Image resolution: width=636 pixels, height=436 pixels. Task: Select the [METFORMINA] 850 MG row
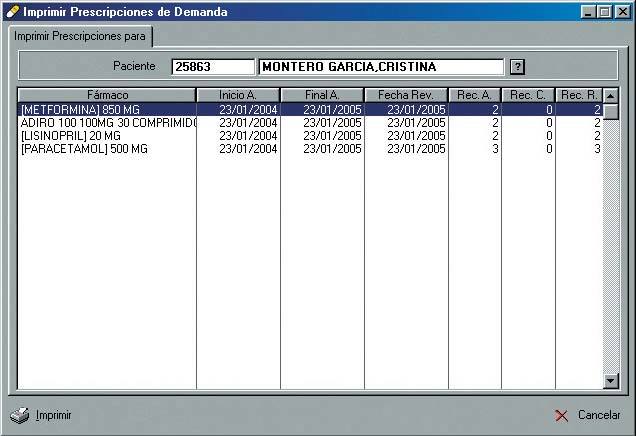tap(107, 109)
